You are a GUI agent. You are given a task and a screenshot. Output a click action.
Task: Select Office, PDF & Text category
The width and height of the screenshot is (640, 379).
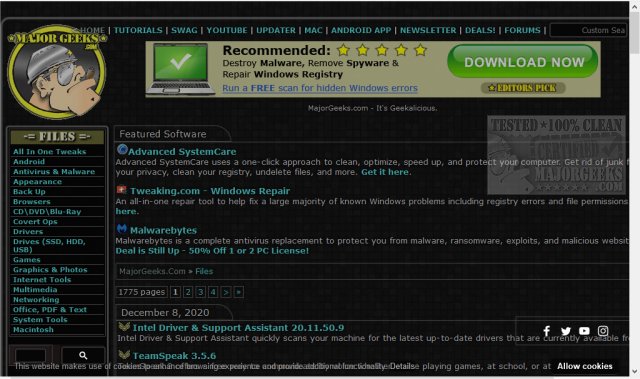tap(50, 310)
